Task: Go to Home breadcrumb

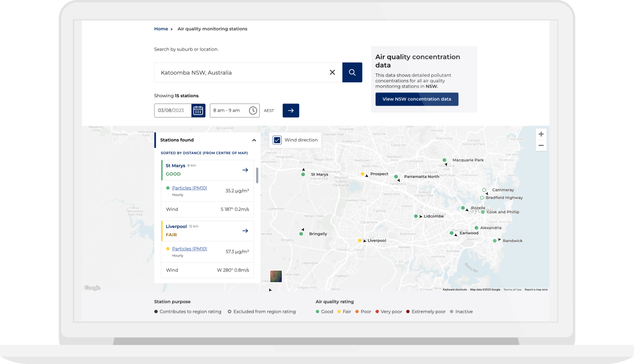Action: pos(161,29)
